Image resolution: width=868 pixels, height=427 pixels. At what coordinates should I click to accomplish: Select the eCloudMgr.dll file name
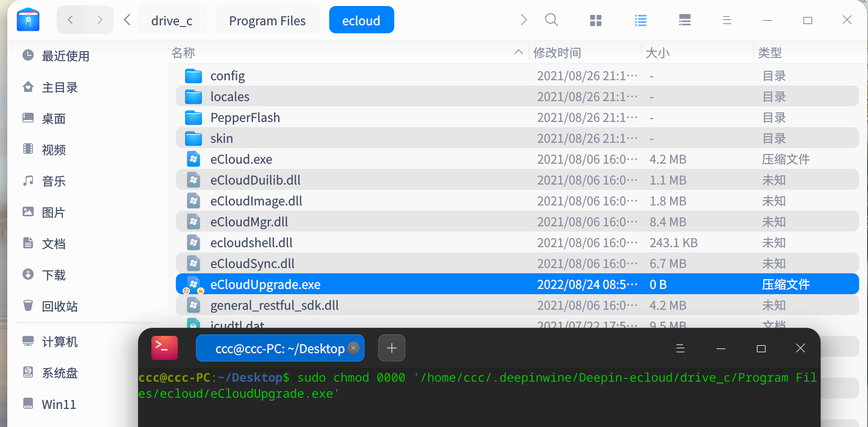tap(249, 222)
